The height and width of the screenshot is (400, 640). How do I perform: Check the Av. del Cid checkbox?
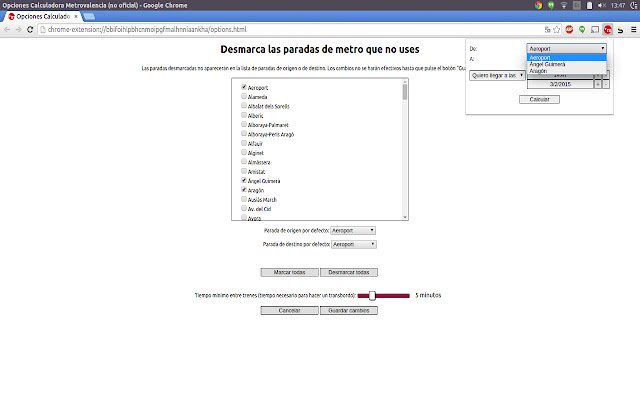click(x=244, y=209)
